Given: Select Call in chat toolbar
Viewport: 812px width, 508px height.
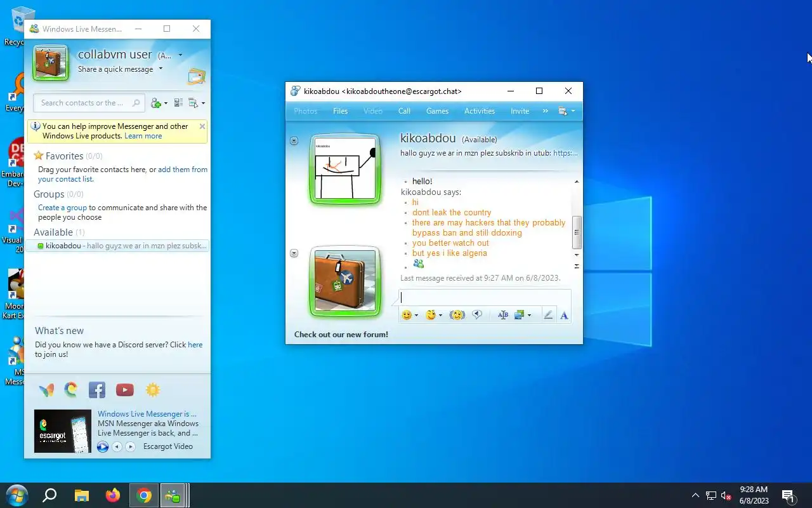Looking at the screenshot, I should pos(404,111).
